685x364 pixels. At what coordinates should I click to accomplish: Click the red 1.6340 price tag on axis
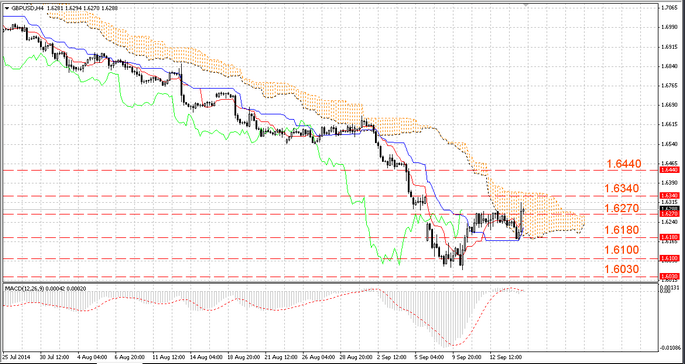click(x=669, y=195)
